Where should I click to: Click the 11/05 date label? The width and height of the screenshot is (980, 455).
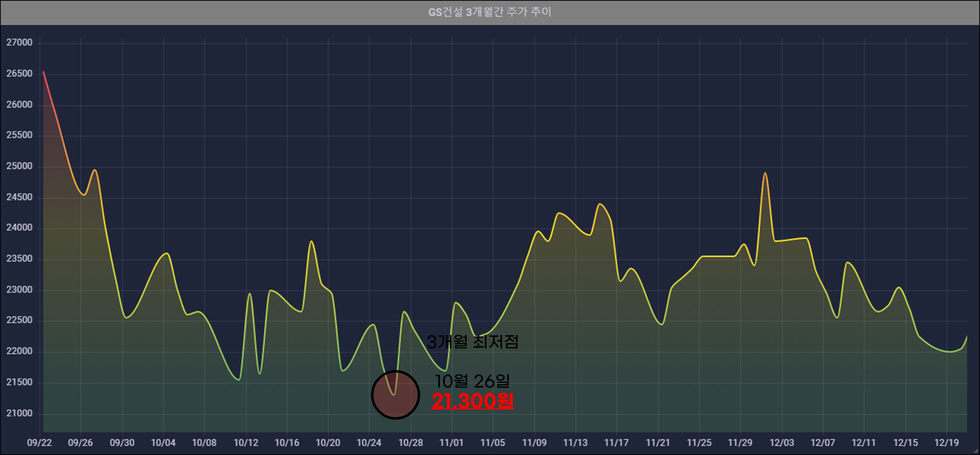pos(493,443)
